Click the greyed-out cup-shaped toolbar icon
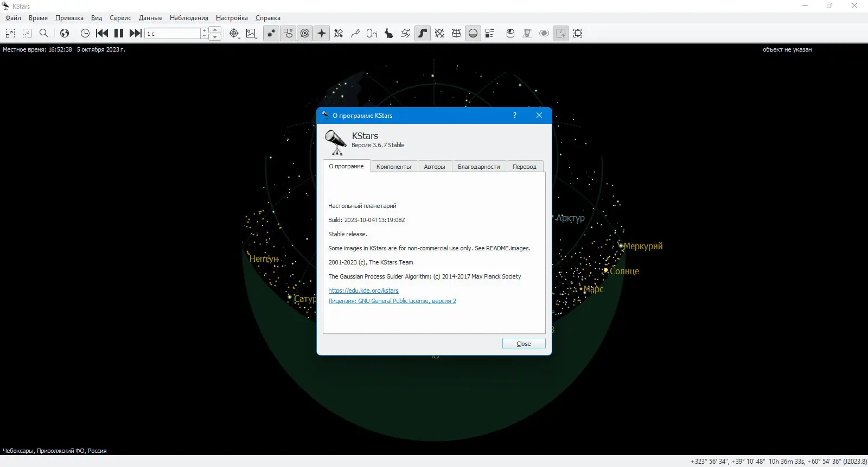 [527, 33]
